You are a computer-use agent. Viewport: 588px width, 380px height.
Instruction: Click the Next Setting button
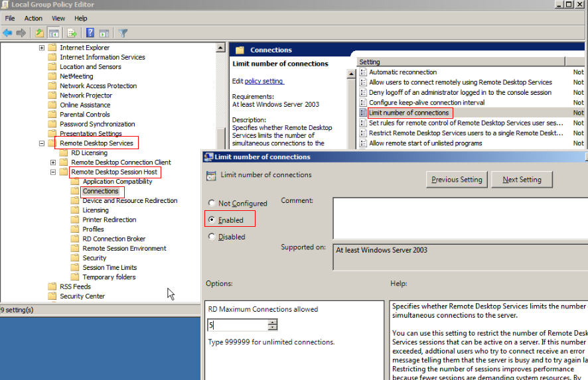(522, 180)
